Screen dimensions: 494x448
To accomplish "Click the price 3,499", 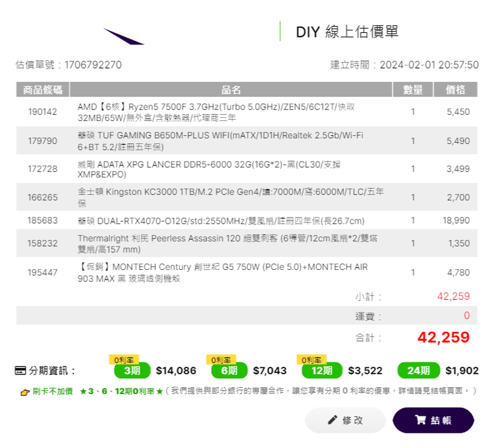I will (458, 169).
